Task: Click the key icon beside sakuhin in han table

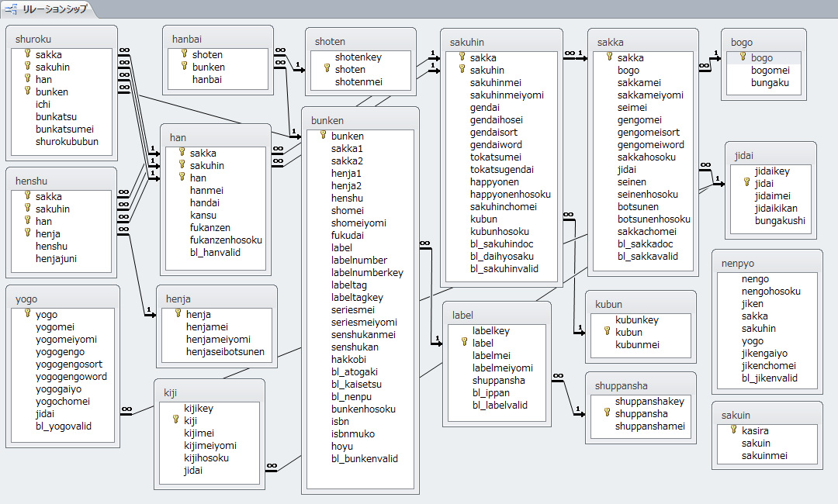Action: point(182,165)
